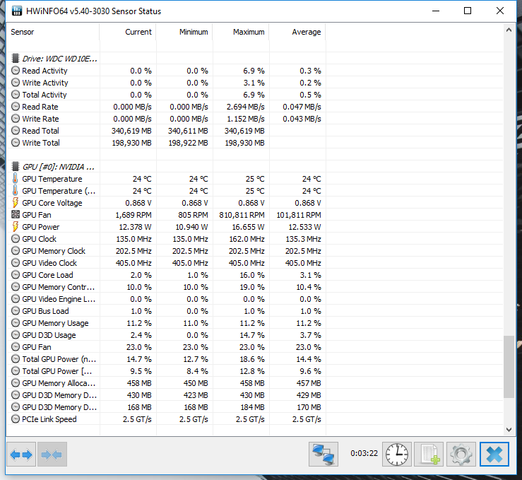Image resolution: width=522 pixels, height=480 pixels.
Task: Reset the elapsed-time clock button
Action: (x=397, y=454)
